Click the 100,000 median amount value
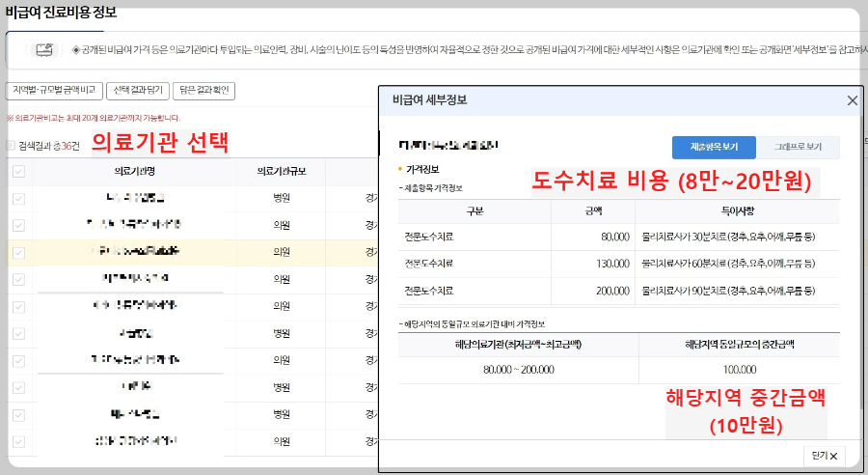The height and width of the screenshot is (475, 868). pyautogui.click(x=740, y=370)
